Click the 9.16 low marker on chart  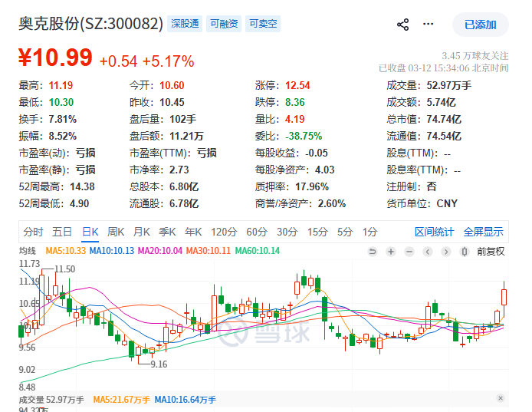pos(159,364)
